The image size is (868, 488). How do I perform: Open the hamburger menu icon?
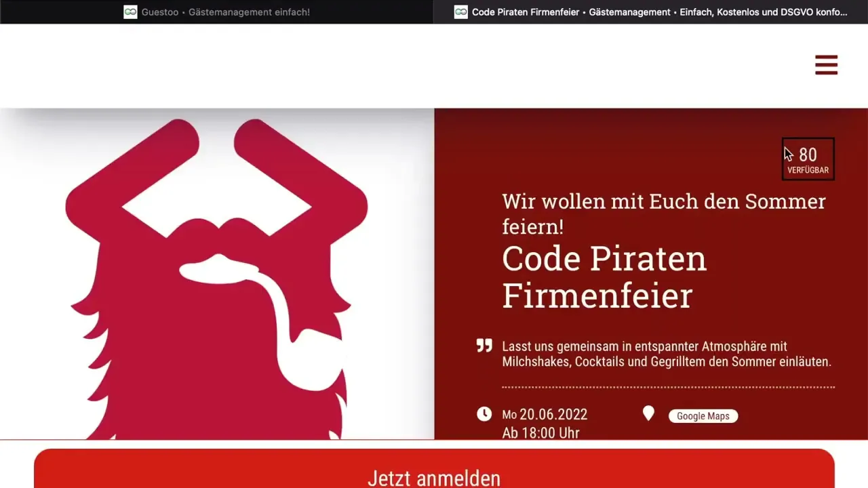826,65
